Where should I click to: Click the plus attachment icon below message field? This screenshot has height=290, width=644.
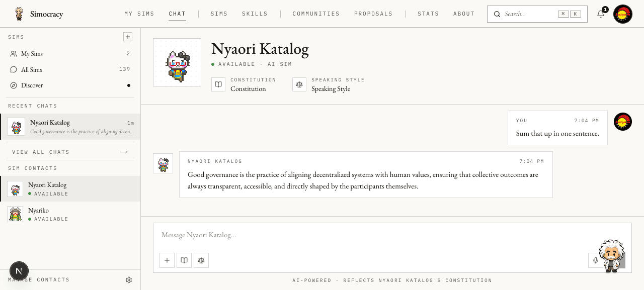tap(167, 260)
